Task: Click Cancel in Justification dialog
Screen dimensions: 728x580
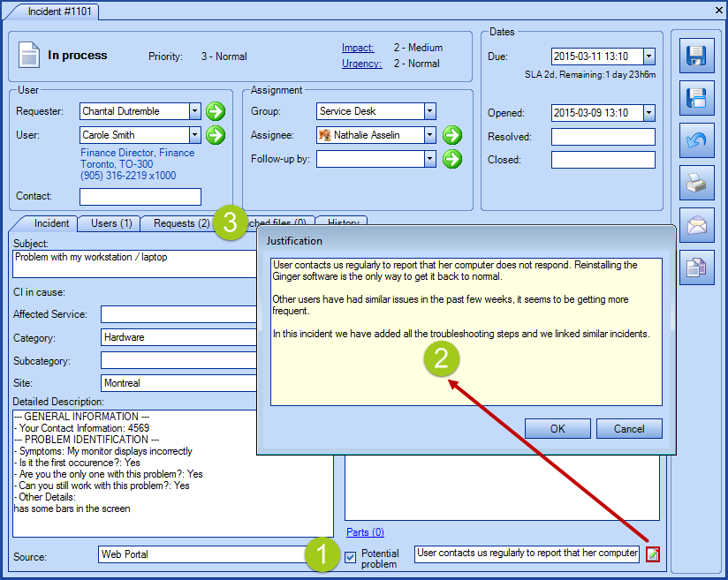Action: [628, 428]
